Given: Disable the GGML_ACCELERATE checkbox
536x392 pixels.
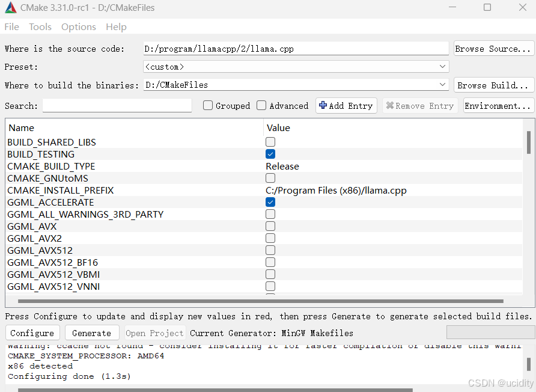Looking at the screenshot, I should (x=270, y=202).
